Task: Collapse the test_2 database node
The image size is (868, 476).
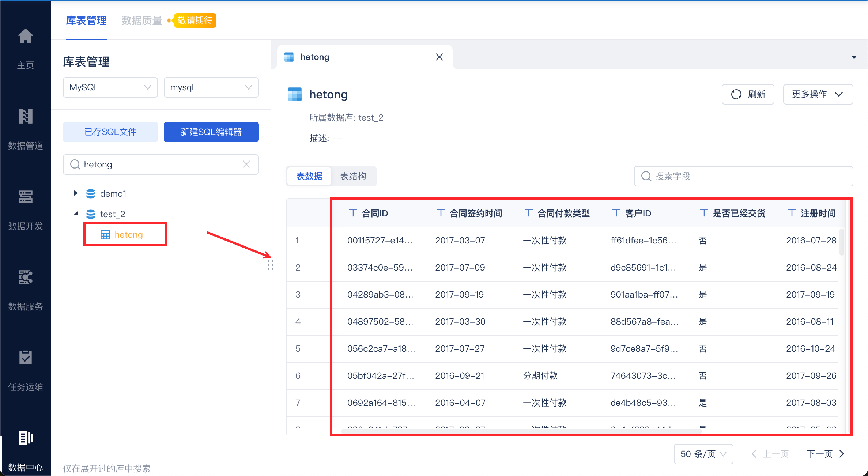Action: tap(76, 214)
